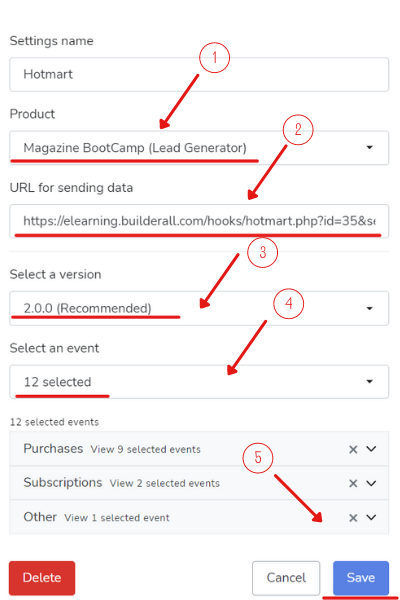Expand the Other selected event chevron
Viewport: 400px width, 600px height.
coord(371,517)
